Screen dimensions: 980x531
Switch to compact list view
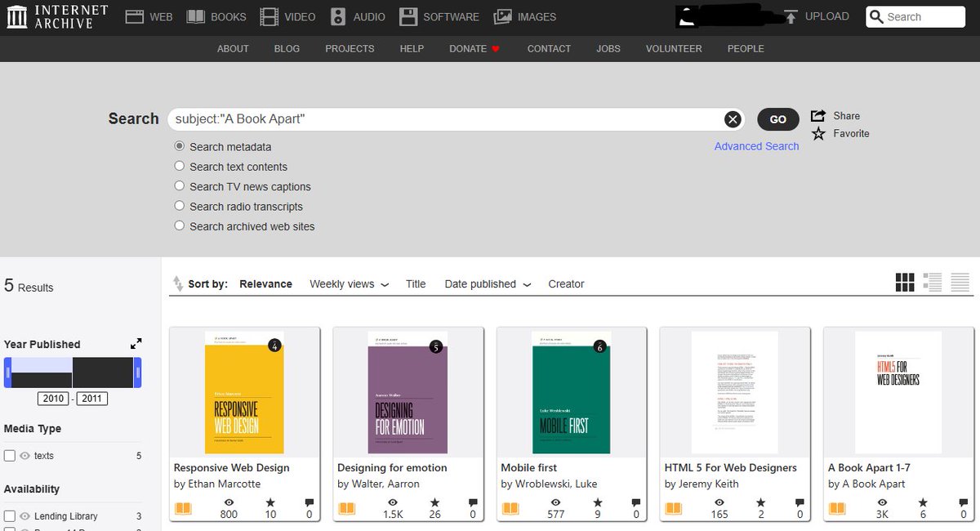click(960, 283)
